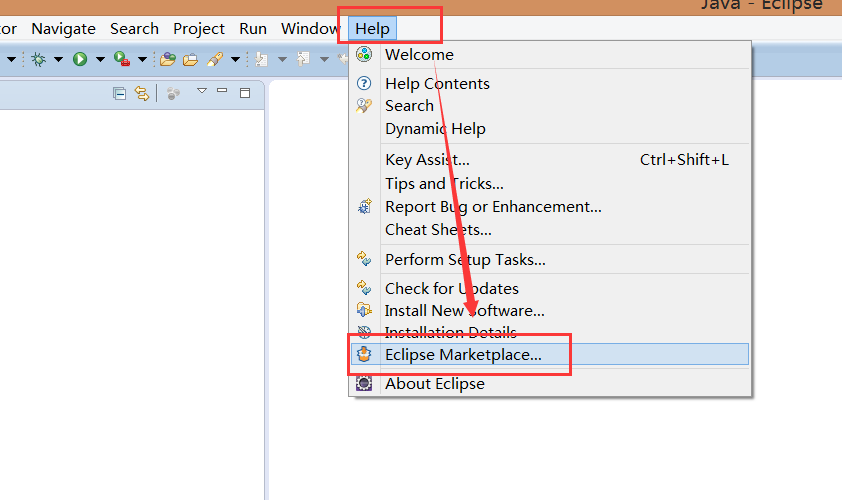Click the Open Type folder icon

coord(168,59)
